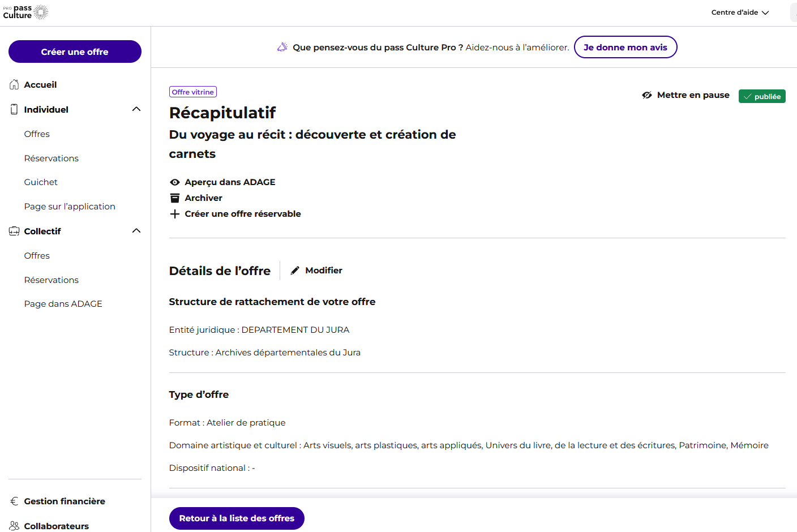Click the euro icon for Gestion financière

click(x=14, y=501)
